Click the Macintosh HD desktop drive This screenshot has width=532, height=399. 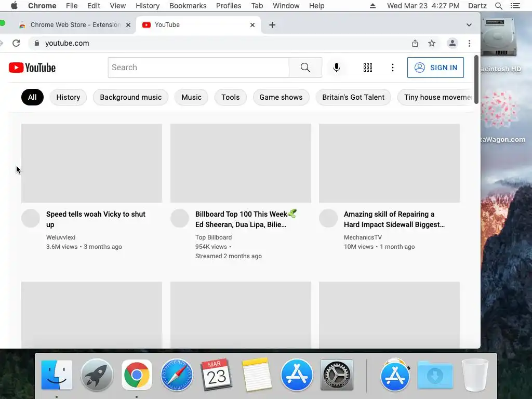tap(499, 44)
